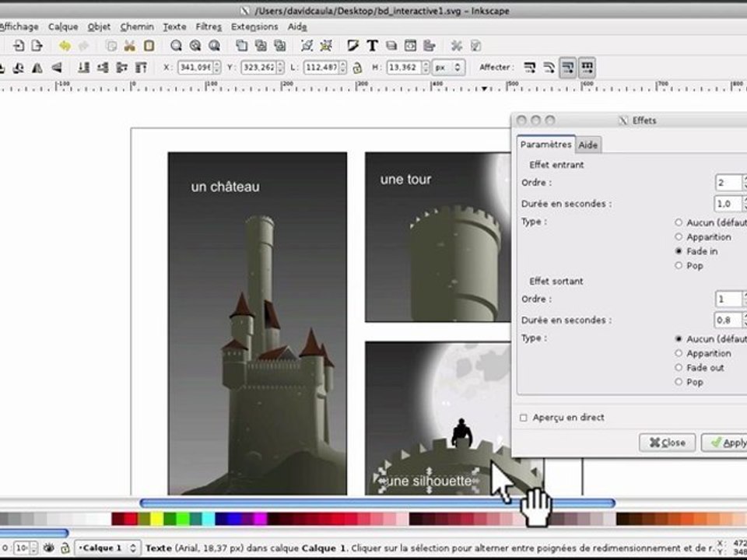747x560 pixels.
Task: Zoom to fit page icon
Action: tap(215, 46)
